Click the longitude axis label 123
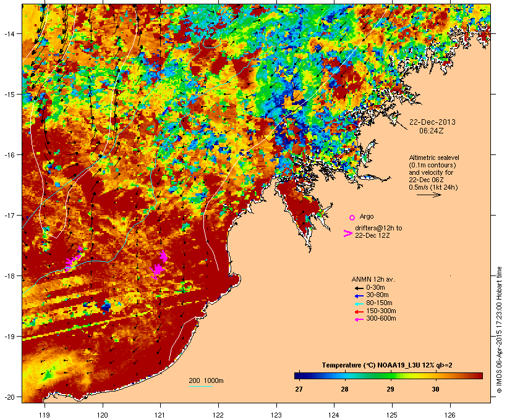This screenshot has width=507, height=420. tap(276, 415)
